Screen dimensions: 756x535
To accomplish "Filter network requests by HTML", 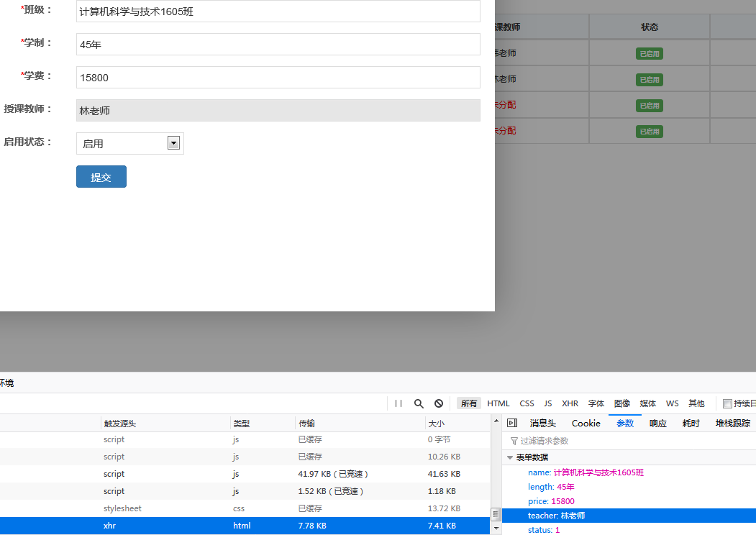I will (x=498, y=403).
